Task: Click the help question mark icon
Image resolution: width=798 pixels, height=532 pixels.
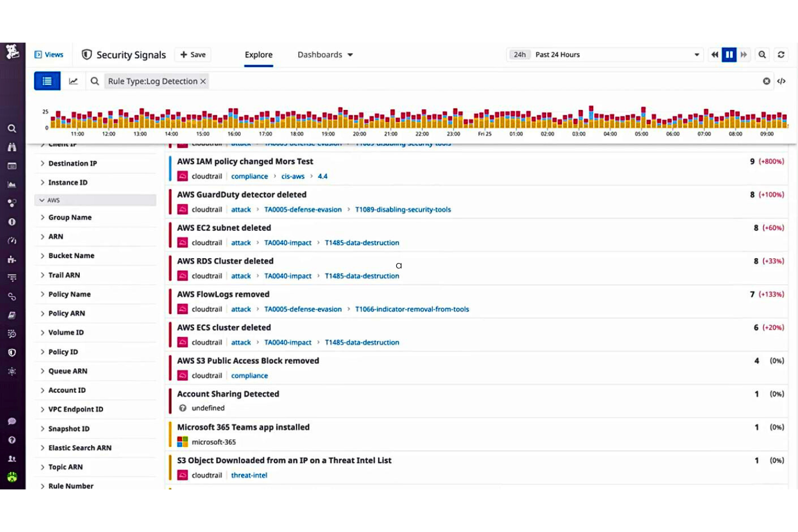Action: [x=11, y=440]
